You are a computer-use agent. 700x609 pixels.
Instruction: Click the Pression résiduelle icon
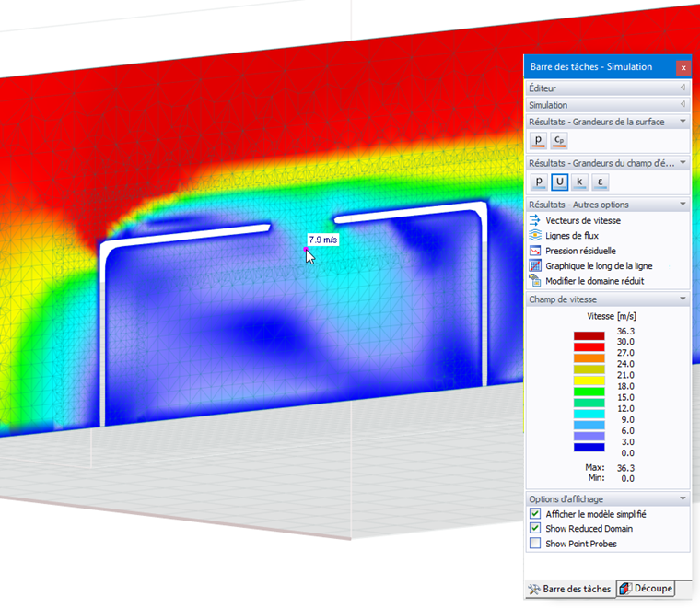[x=535, y=251]
